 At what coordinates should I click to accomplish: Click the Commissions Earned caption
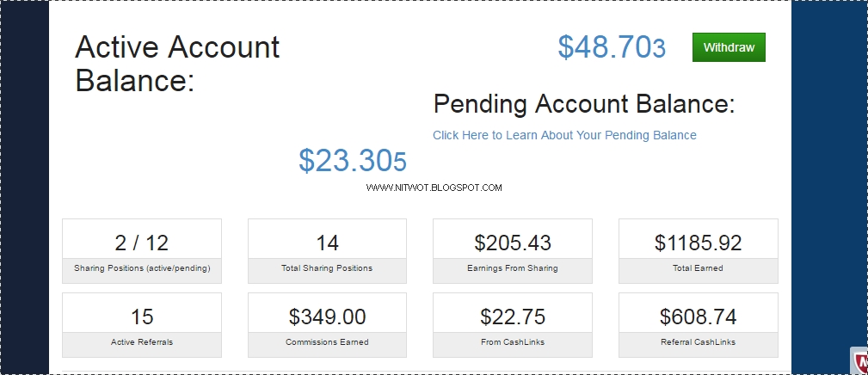pyautogui.click(x=327, y=342)
